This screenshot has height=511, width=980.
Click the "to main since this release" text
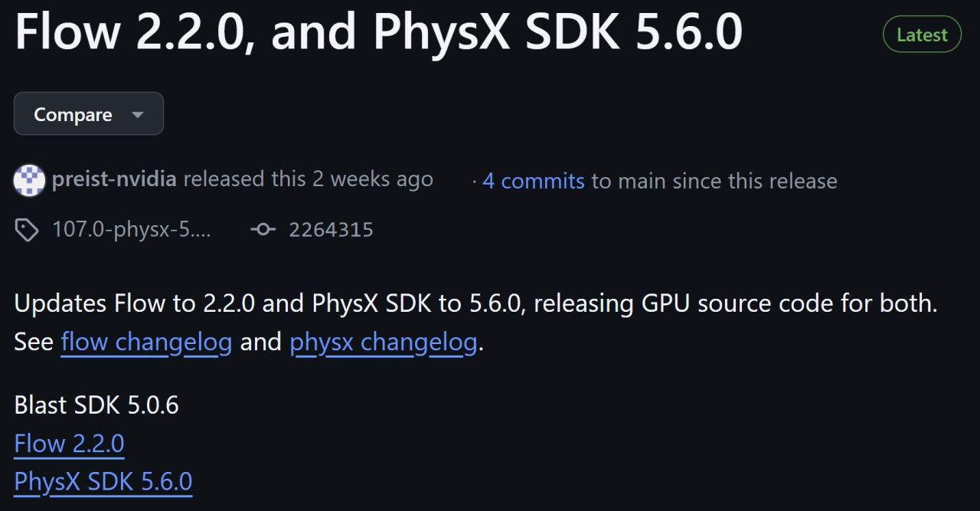(x=714, y=181)
